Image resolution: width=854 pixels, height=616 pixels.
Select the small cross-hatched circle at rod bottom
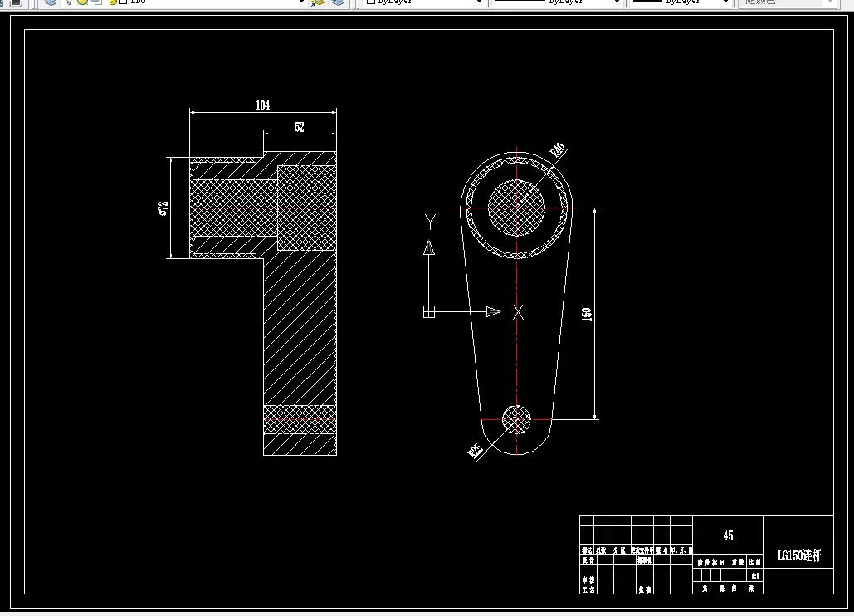(x=516, y=419)
